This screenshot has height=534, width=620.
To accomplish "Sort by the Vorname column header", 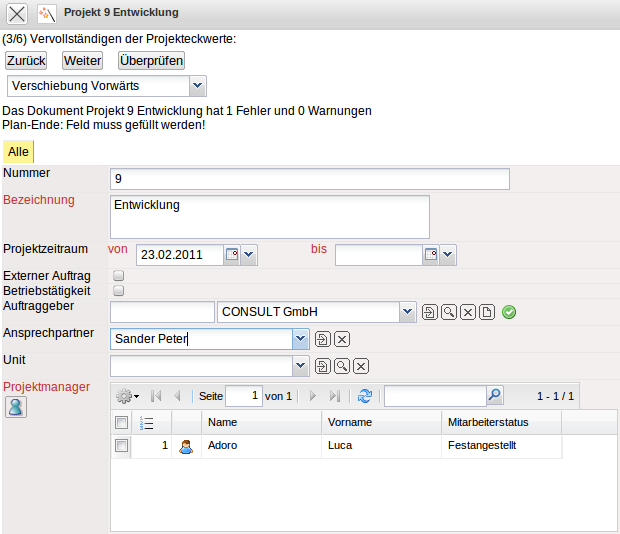I will (x=382, y=423).
